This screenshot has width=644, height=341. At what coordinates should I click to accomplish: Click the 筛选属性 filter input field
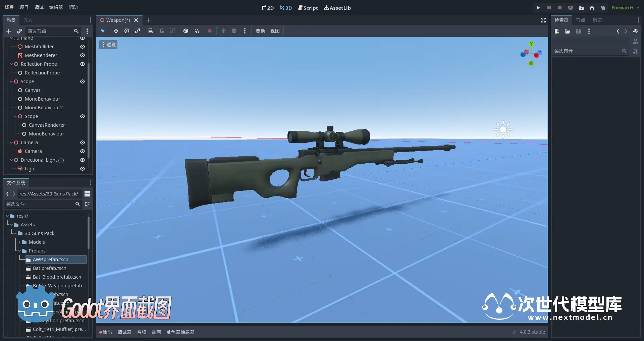(x=587, y=51)
